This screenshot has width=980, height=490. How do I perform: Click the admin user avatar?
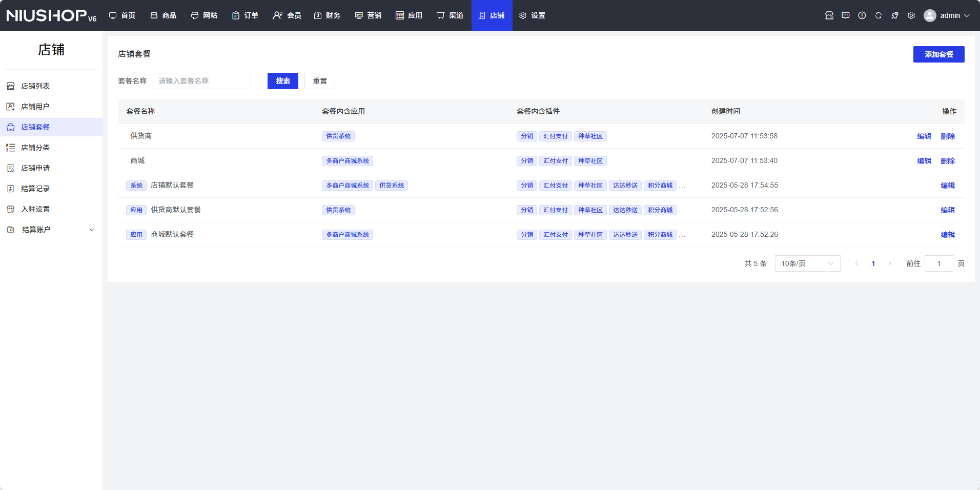930,15
